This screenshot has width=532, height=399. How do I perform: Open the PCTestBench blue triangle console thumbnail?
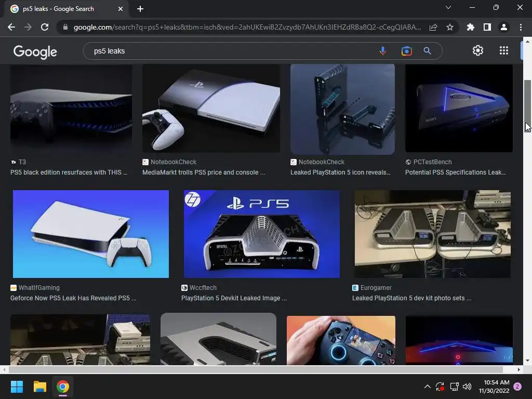459,108
